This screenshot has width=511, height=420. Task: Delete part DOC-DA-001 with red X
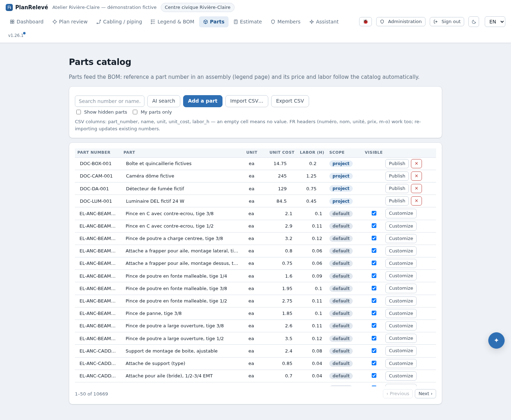[416, 189]
